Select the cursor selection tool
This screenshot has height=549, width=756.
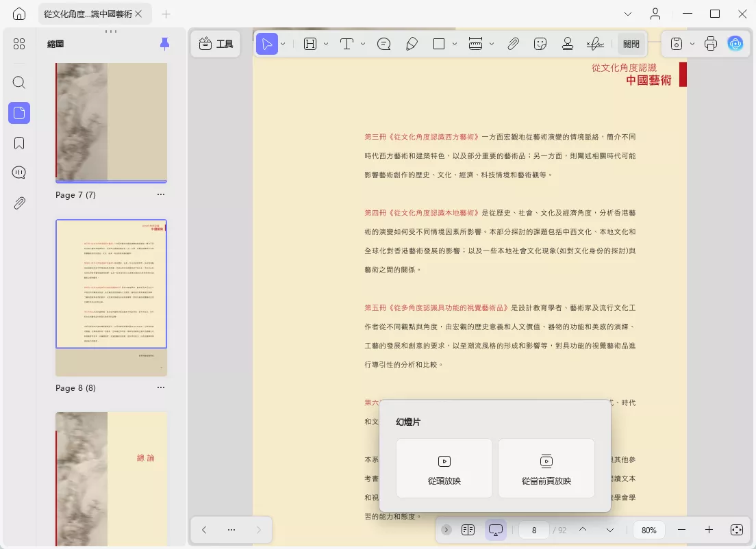[x=266, y=44]
